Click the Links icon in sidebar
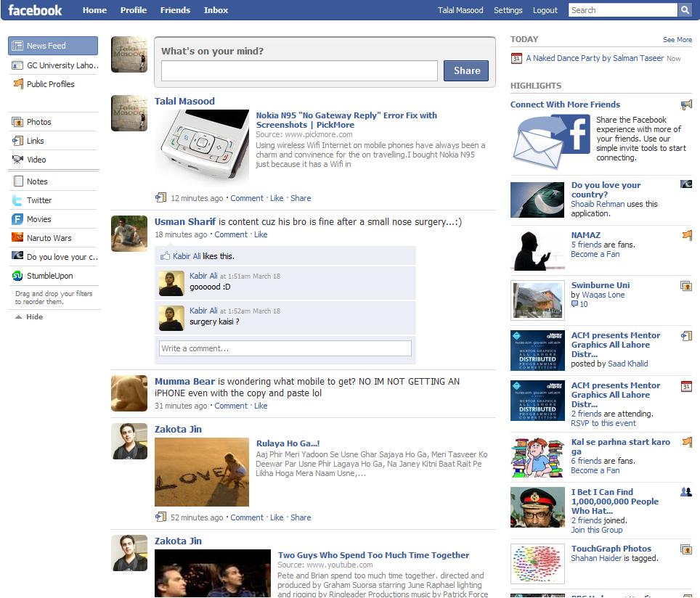Screen dimensions: 700x598 17,141
